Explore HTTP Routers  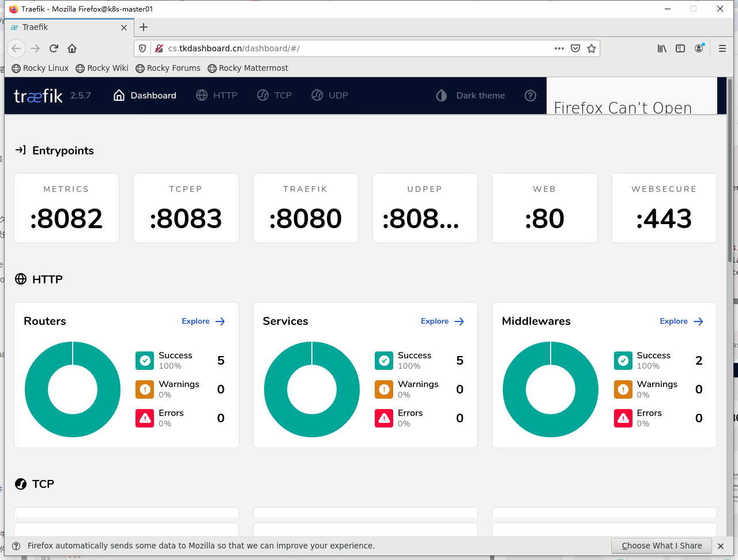[204, 321]
